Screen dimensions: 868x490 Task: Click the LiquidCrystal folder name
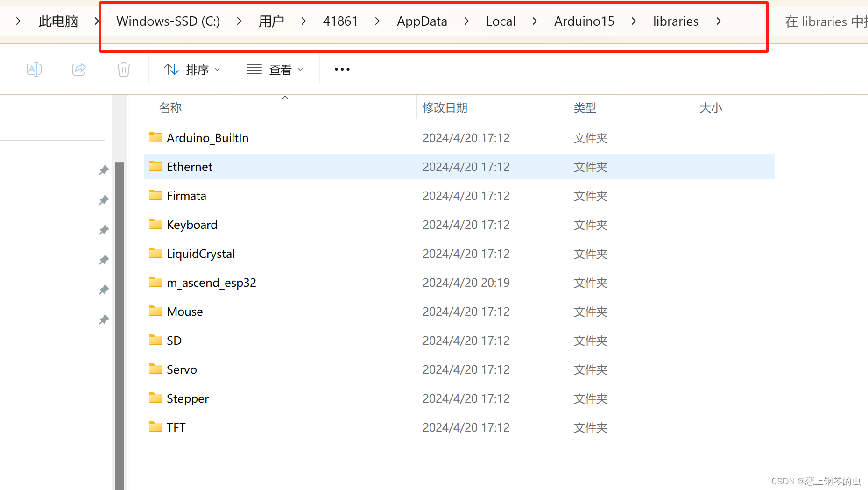click(201, 254)
